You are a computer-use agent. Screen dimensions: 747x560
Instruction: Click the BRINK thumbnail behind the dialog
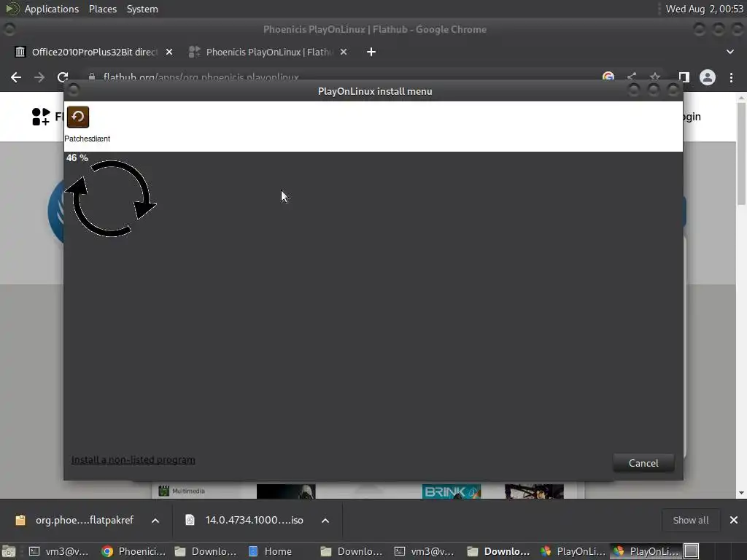pos(451,491)
